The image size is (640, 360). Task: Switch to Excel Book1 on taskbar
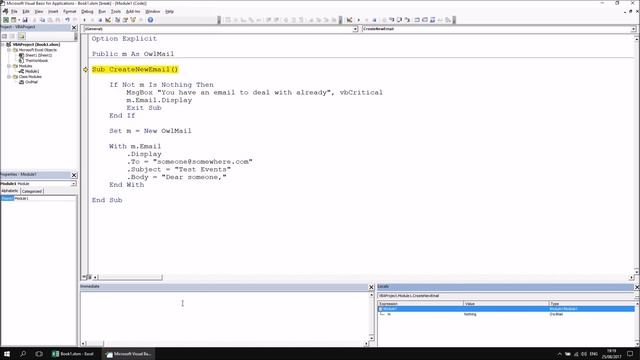click(x=73, y=354)
